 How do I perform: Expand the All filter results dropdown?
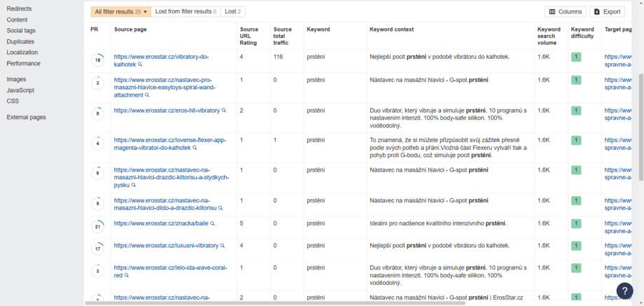[x=120, y=12]
